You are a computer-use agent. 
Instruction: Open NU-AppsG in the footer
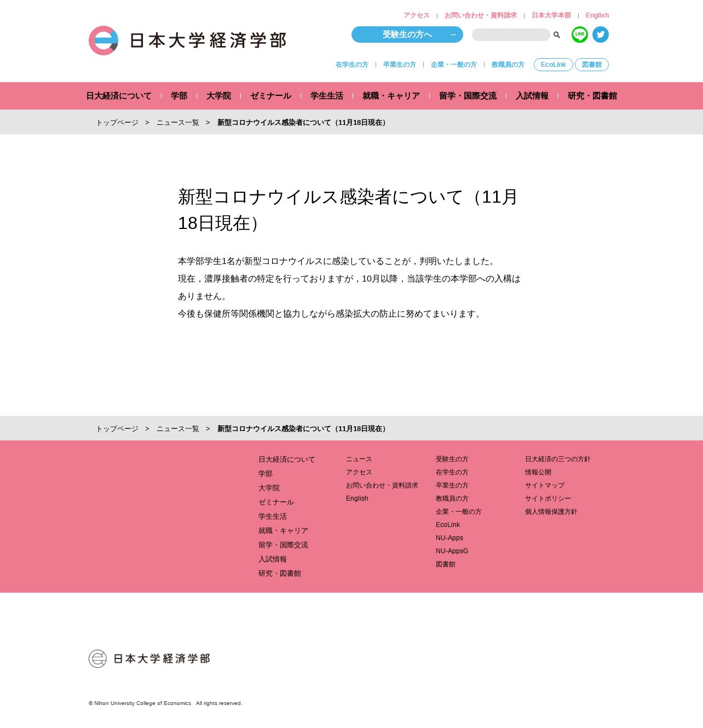pos(452,551)
